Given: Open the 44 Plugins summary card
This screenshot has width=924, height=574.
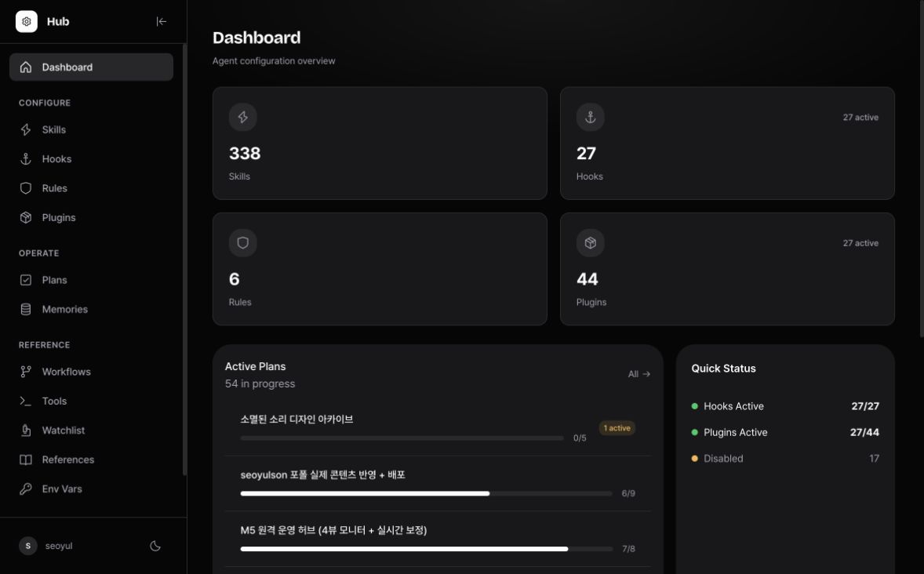Looking at the screenshot, I should click(727, 269).
